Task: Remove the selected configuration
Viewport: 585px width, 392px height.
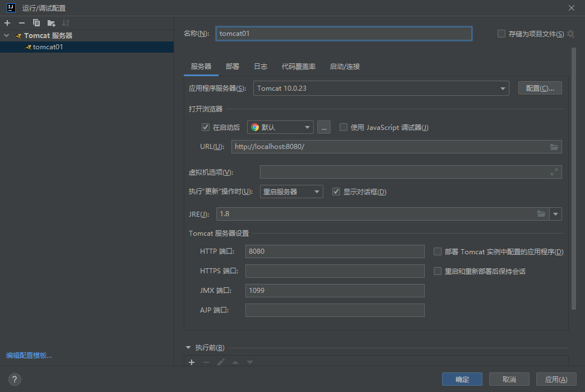Action: click(22, 23)
